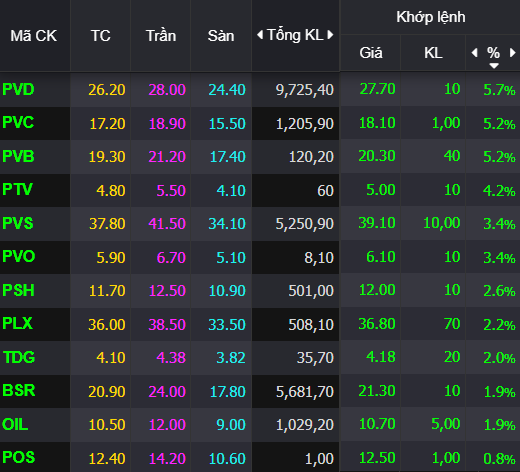Select PLX matched price 36.80
The width and height of the screenshot is (520, 472).
click(x=377, y=324)
